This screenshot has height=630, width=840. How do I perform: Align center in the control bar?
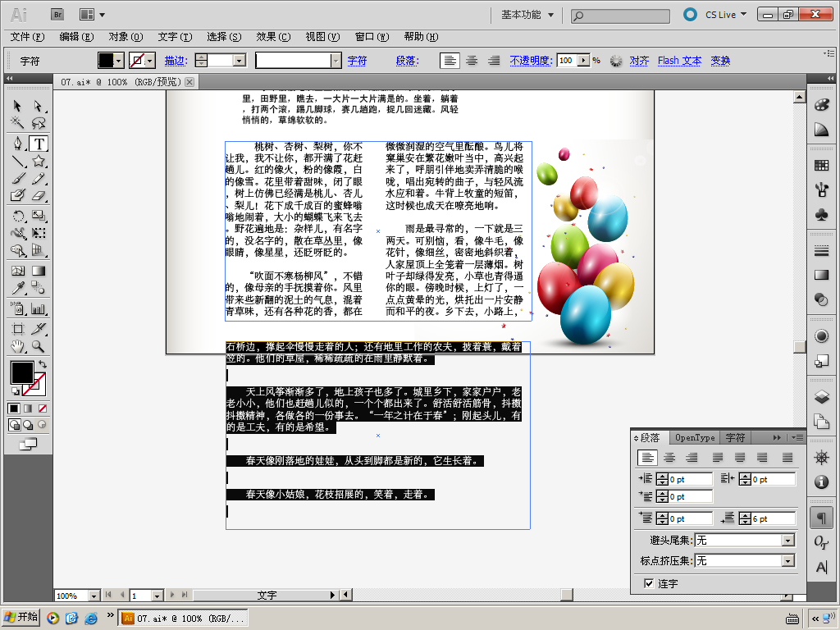tap(472, 61)
